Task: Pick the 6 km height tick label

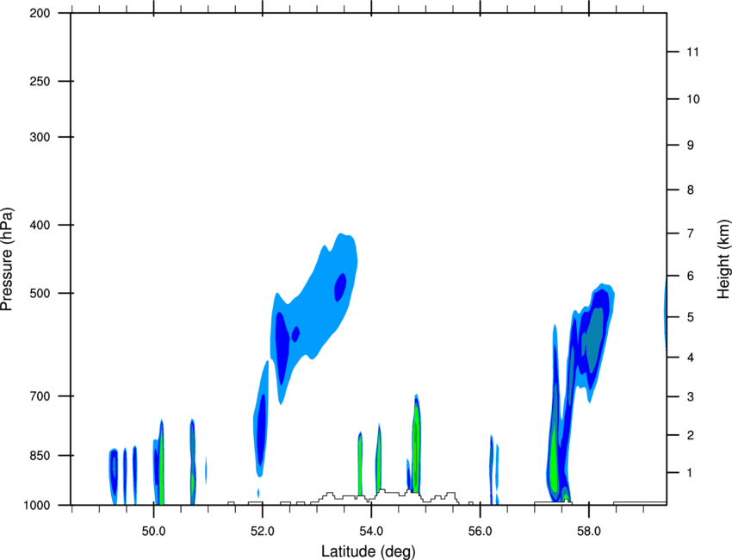Action: (690, 276)
